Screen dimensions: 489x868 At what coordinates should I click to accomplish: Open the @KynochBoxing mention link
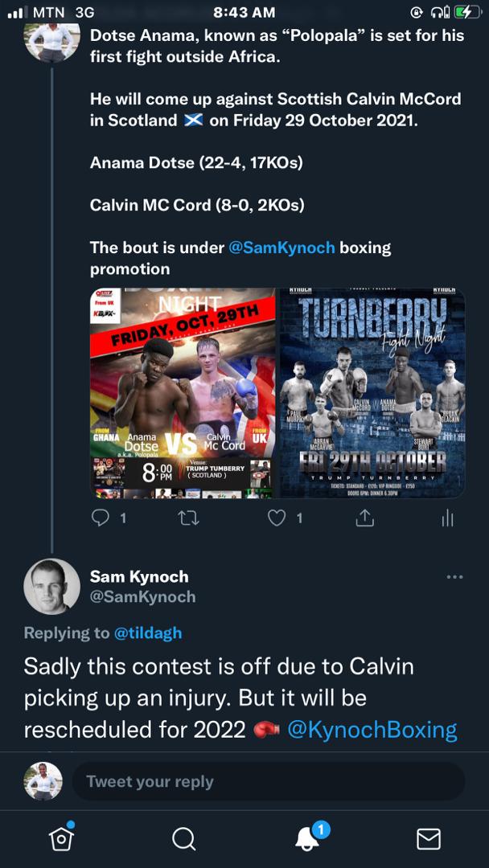pos(372,730)
